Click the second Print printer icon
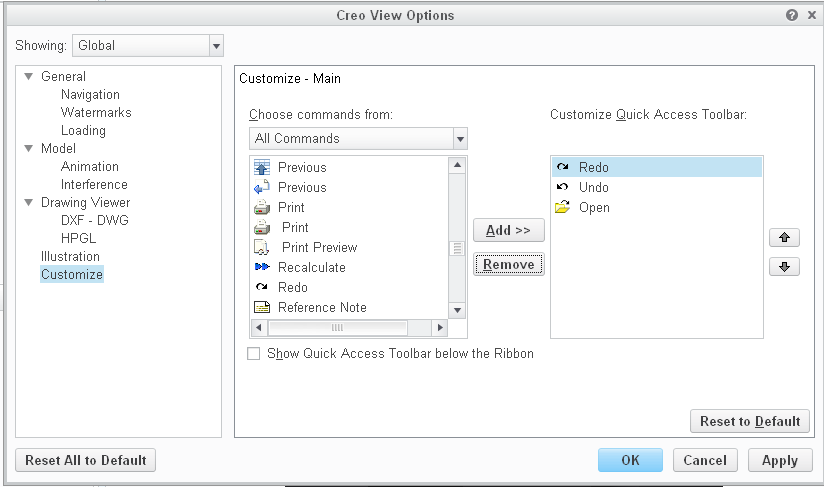The image size is (824, 487). [x=262, y=227]
